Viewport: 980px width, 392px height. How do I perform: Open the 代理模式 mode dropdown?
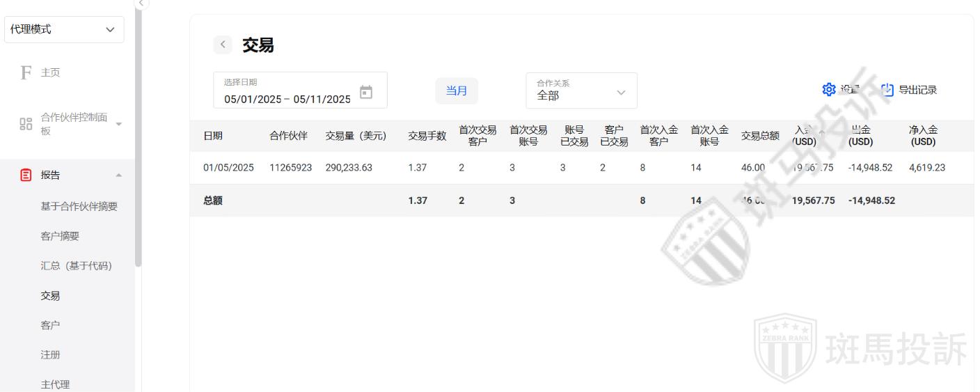point(64,29)
